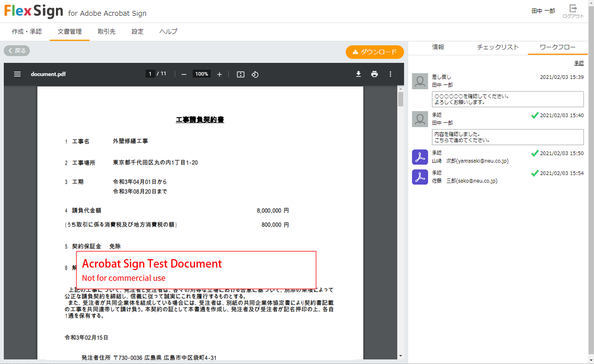Click the date 令和3年02月15日 in document
594x364 pixels.
point(86,338)
